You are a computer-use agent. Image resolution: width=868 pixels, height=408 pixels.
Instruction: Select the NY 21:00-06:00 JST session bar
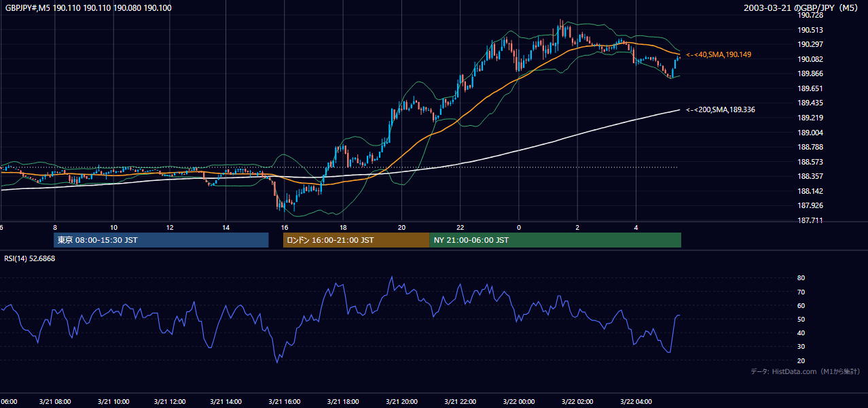(x=555, y=240)
